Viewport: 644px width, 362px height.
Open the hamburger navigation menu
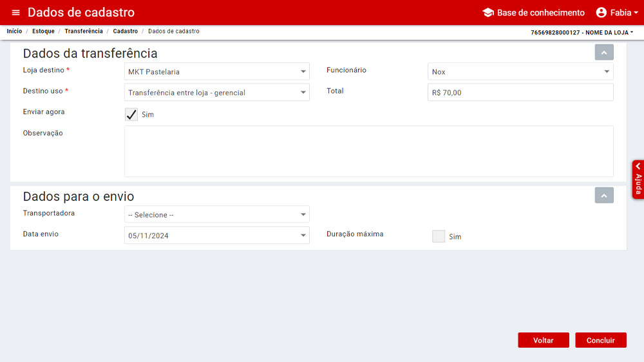(15, 13)
